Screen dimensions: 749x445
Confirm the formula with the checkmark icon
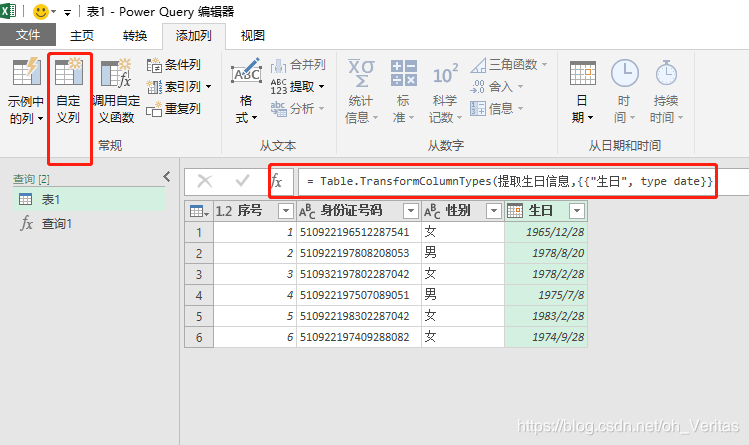[242, 181]
